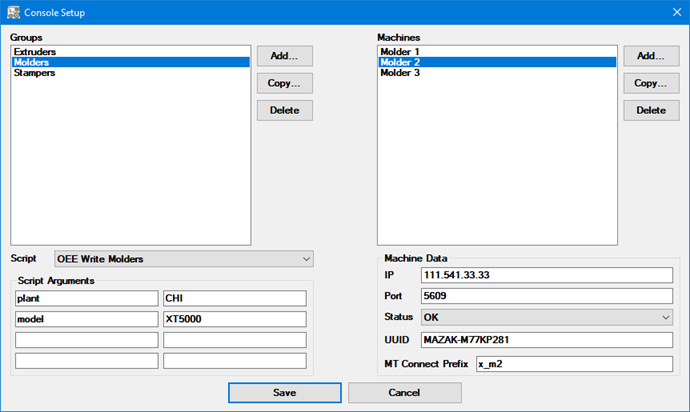Click the UUID text field
This screenshot has width=690, height=412.
(546, 339)
